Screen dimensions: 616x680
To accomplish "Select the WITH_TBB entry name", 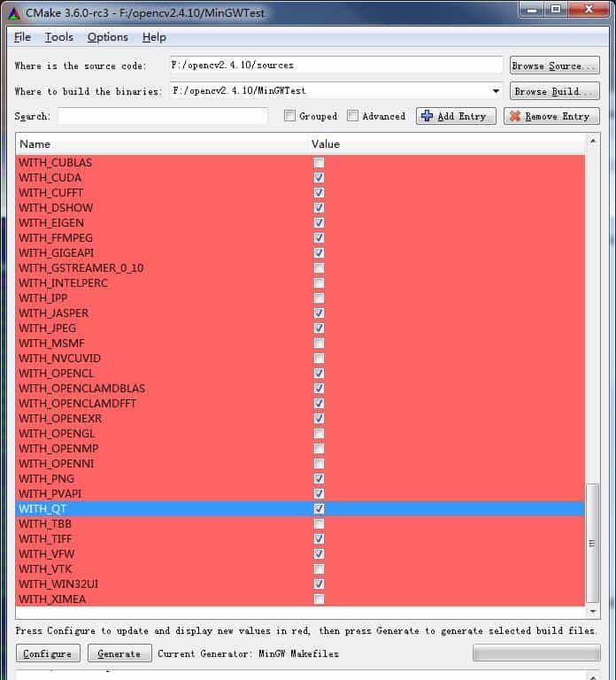I will tap(45, 523).
